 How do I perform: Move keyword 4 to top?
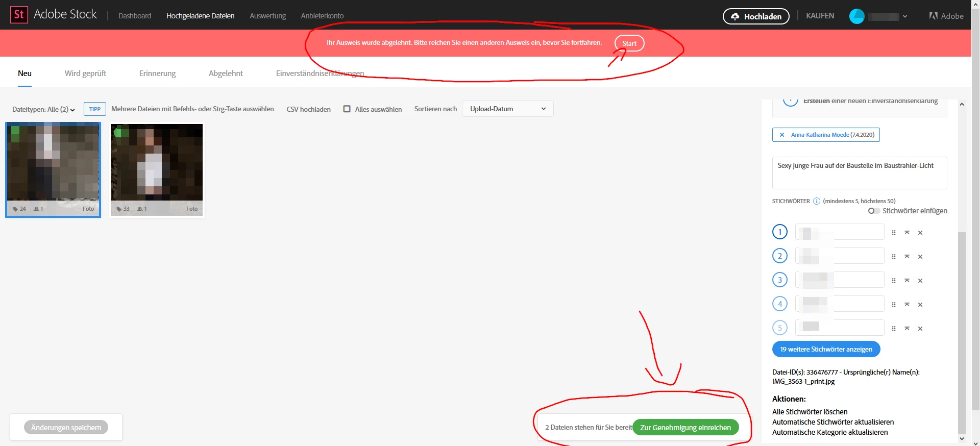coord(907,304)
